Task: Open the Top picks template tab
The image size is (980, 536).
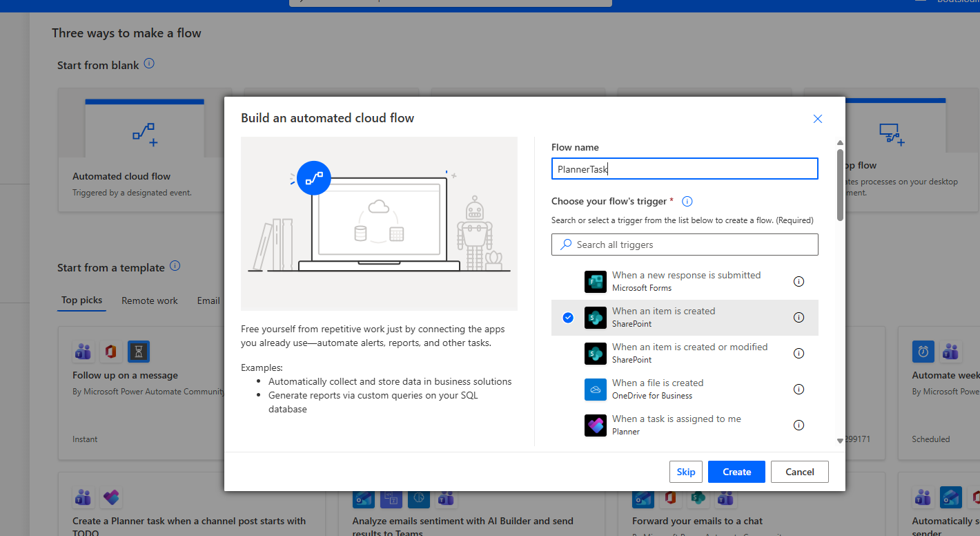Action: (81, 300)
